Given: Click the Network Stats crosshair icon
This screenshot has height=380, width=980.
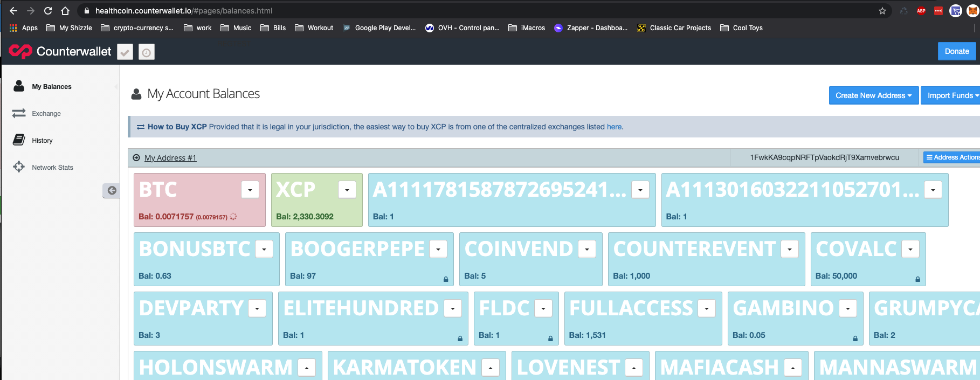Looking at the screenshot, I should pyautogui.click(x=19, y=167).
